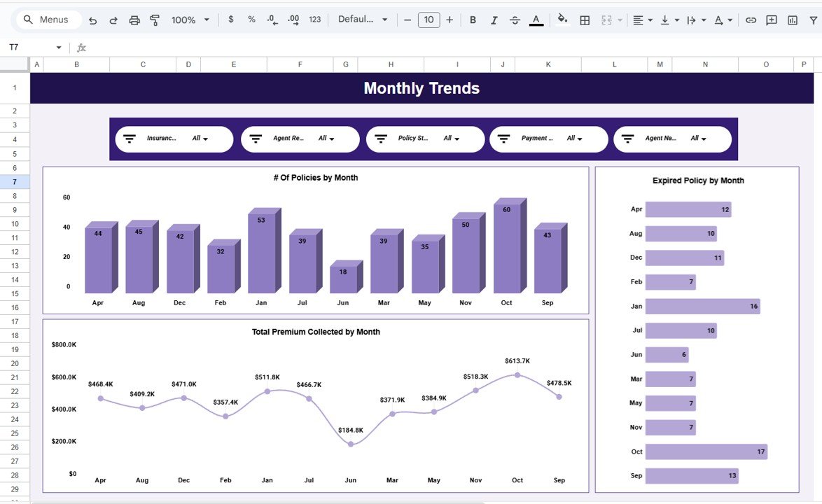The height and width of the screenshot is (504, 822).
Task: Open the Menus search panel
Action: pos(47,20)
